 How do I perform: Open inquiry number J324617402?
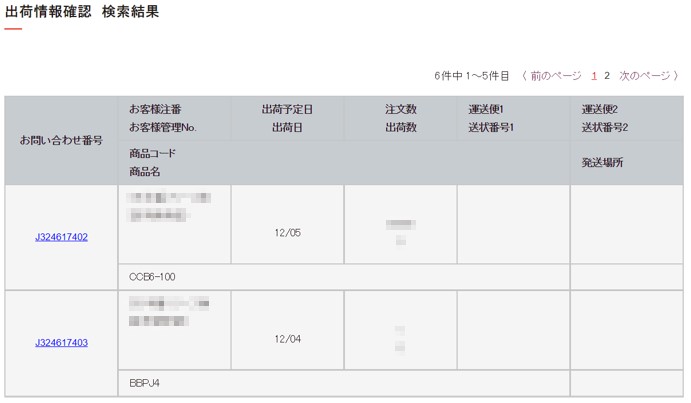pyautogui.click(x=61, y=237)
